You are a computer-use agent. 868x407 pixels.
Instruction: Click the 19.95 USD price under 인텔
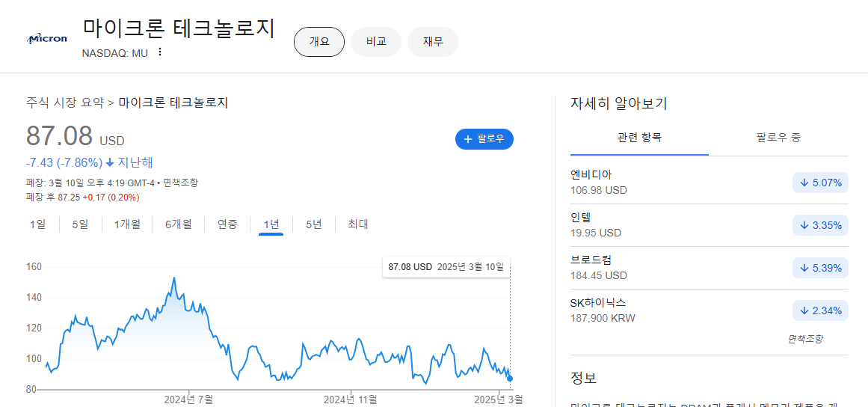[x=596, y=233]
